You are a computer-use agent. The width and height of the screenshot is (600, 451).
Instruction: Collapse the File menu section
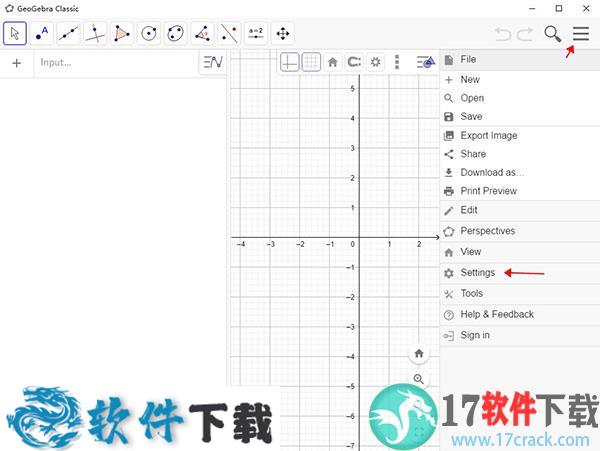pyautogui.click(x=520, y=60)
